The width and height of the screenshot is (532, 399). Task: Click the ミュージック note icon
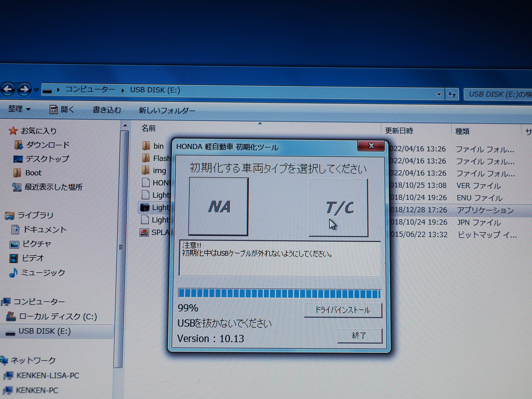tap(13, 273)
